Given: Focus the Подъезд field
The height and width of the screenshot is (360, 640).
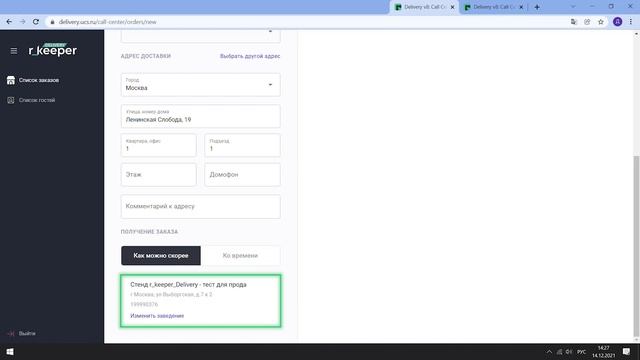Looking at the screenshot, I should [x=242, y=145].
